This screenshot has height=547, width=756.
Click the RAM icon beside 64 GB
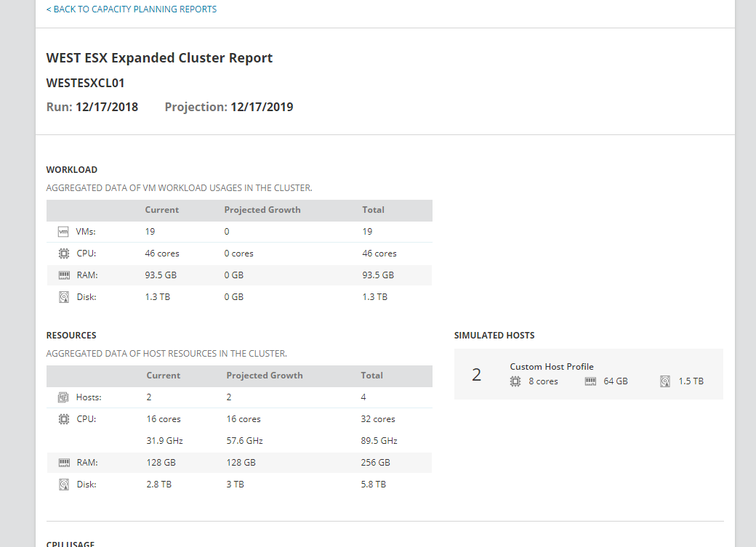coord(590,381)
